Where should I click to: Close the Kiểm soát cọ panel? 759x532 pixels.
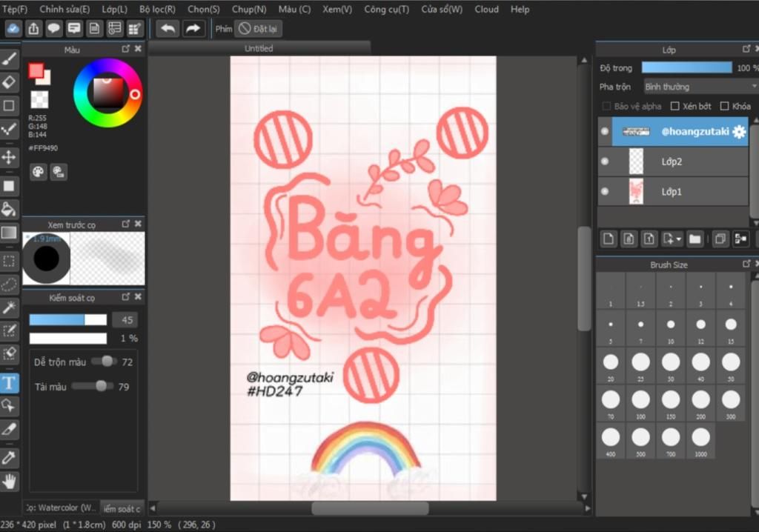pyautogui.click(x=138, y=296)
